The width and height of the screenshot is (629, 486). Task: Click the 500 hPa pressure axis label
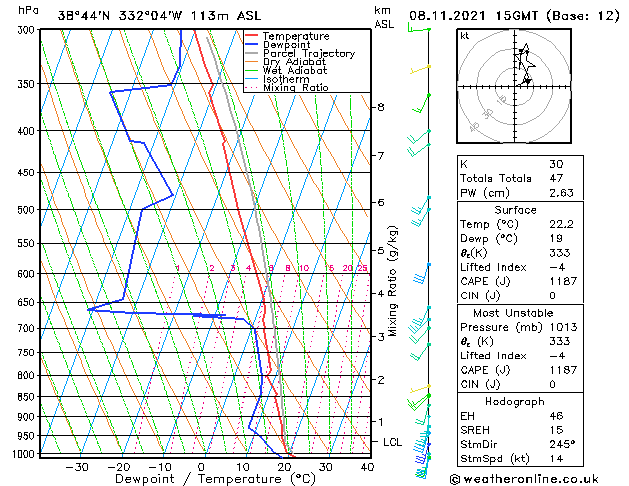pos(26,210)
